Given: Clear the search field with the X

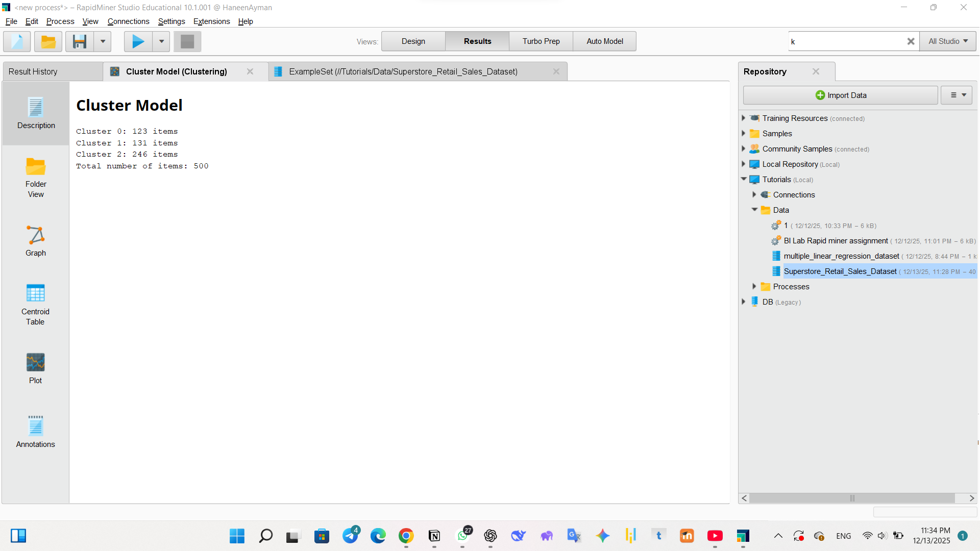Looking at the screenshot, I should click(911, 41).
